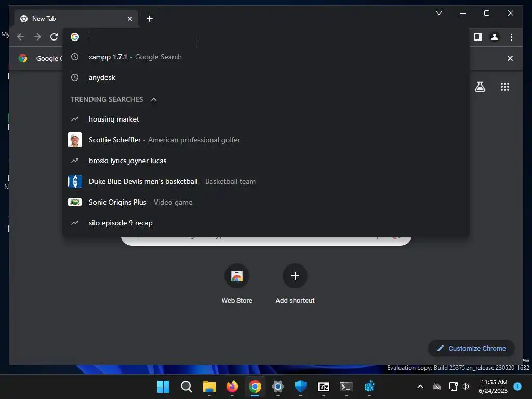Close the New Tab tab
532x399 pixels.
point(129,19)
